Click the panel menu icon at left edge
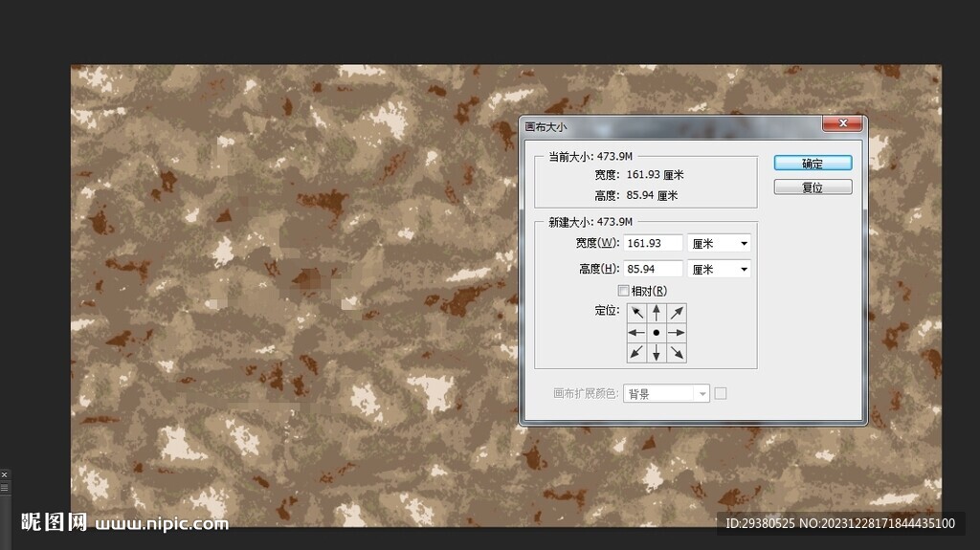The height and width of the screenshot is (550, 980). (x=5, y=488)
